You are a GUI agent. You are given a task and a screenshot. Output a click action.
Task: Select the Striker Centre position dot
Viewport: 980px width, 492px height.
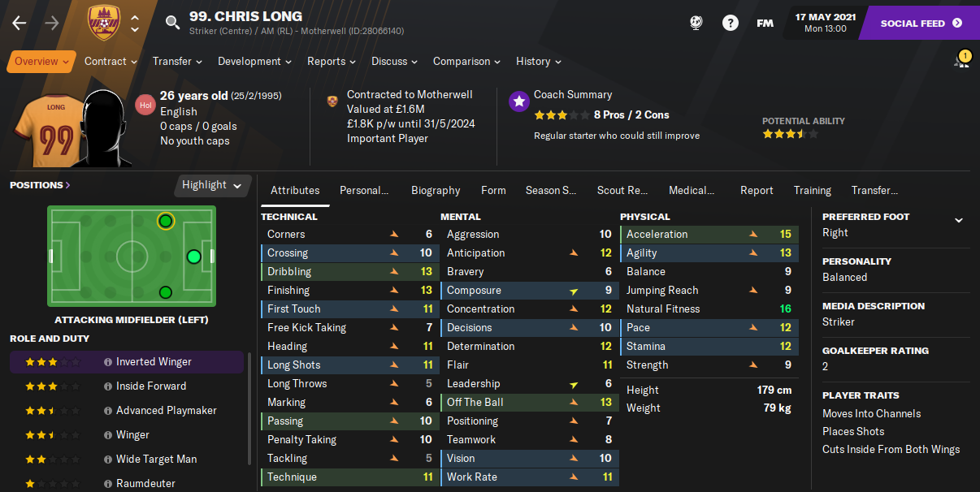pyautogui.click(x=193, y=257)
